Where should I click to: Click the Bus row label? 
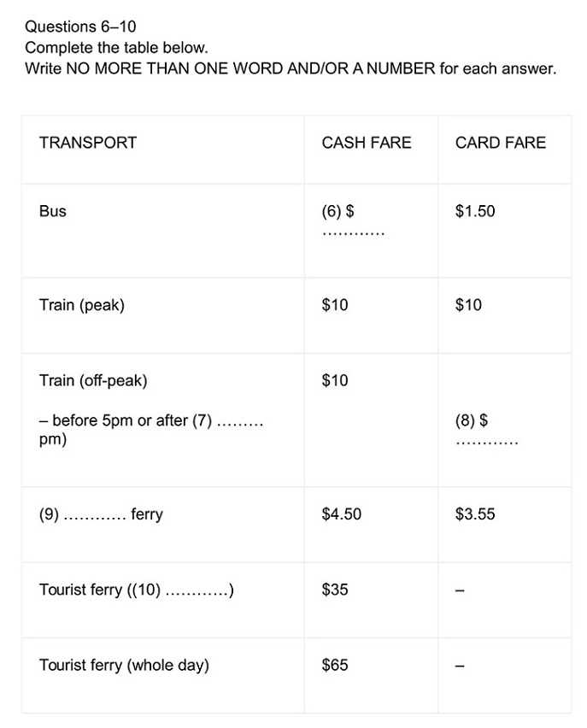point(52,211)
